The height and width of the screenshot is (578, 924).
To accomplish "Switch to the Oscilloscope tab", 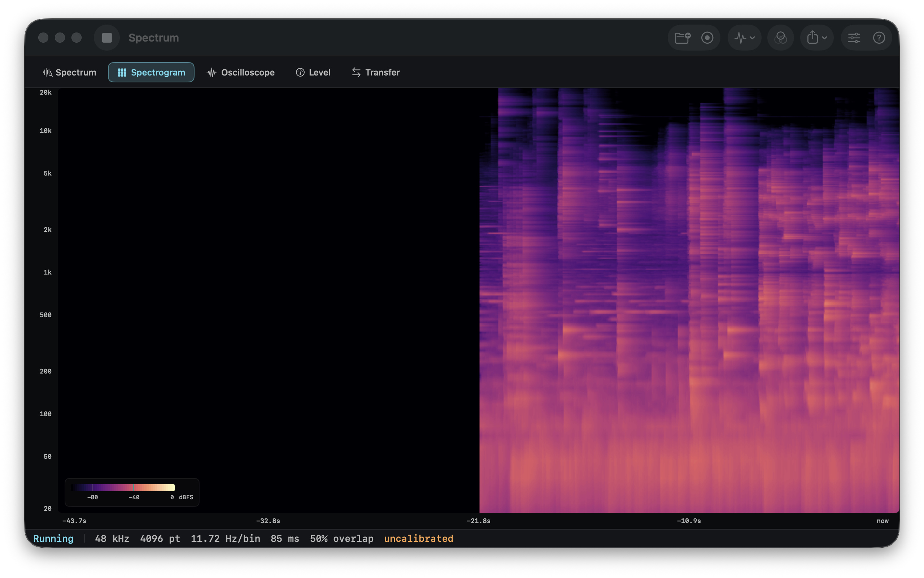I will 240,72.
